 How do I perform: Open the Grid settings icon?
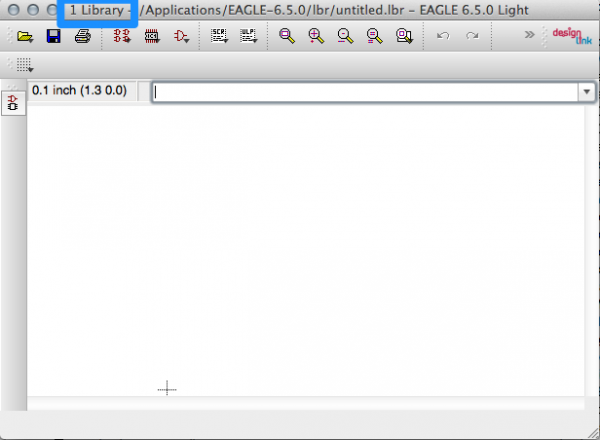pyautogui.click(x=25, y=65)
